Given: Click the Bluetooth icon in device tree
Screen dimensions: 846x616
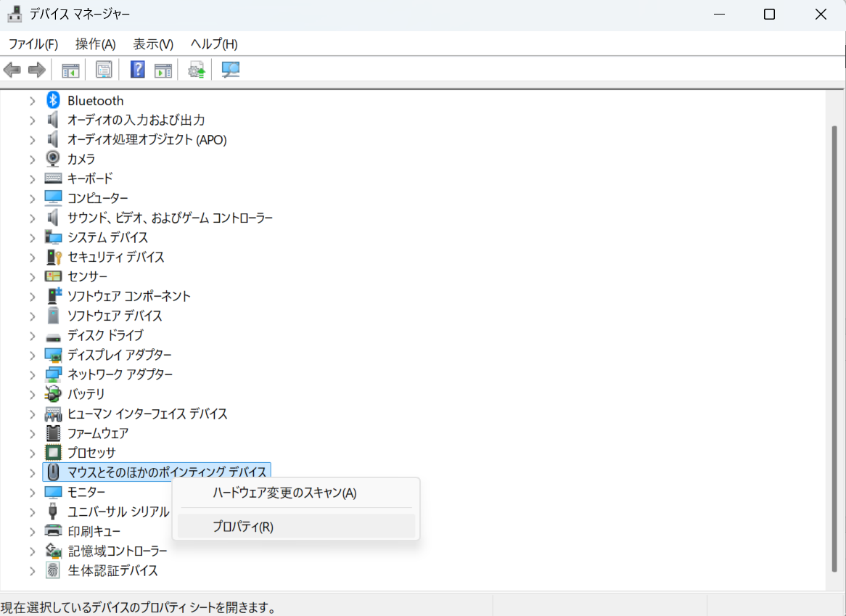Looking at the screenshot, I should 53,100.
